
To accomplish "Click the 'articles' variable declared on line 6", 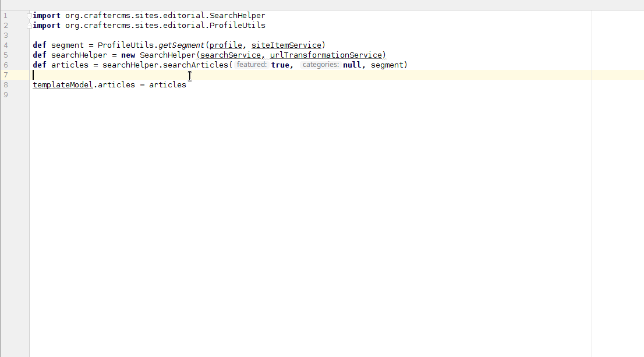I will coord(70,65).
